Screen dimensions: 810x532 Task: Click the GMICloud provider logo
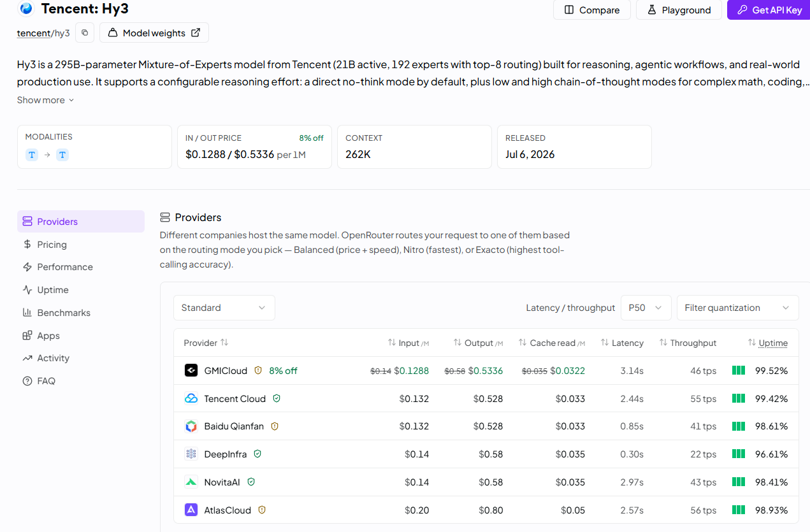(x=191, y=370)
